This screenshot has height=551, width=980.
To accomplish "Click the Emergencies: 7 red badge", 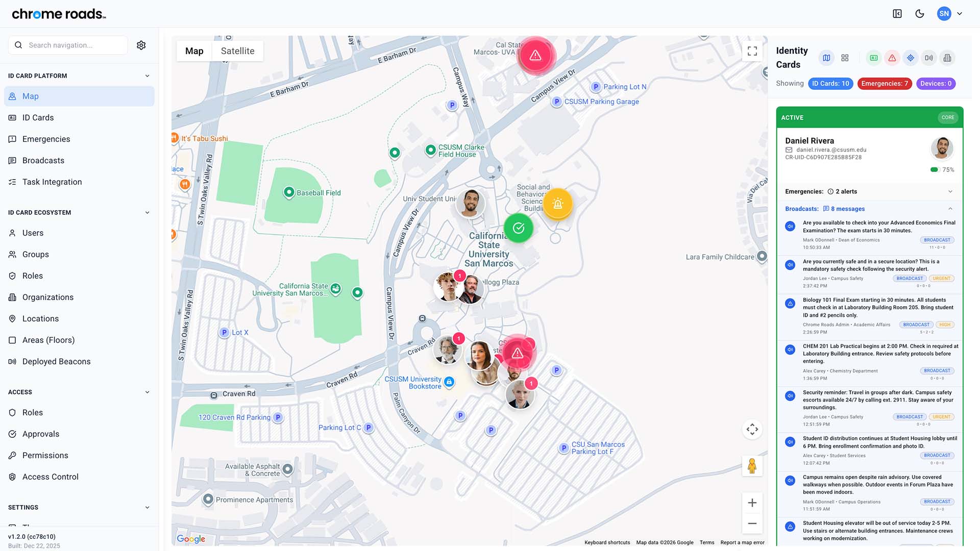I will pyautogui.click(x=884, y=84).
